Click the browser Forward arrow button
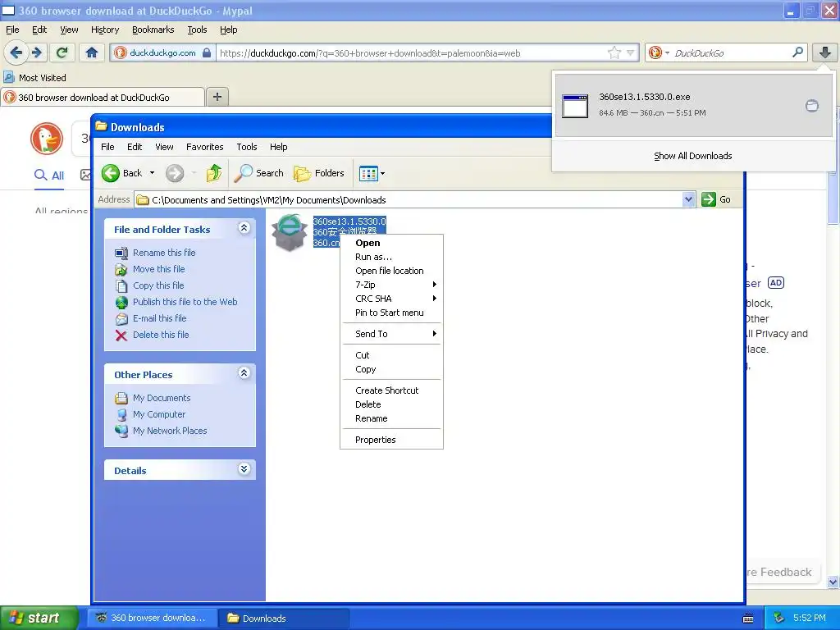 (36, 52)
